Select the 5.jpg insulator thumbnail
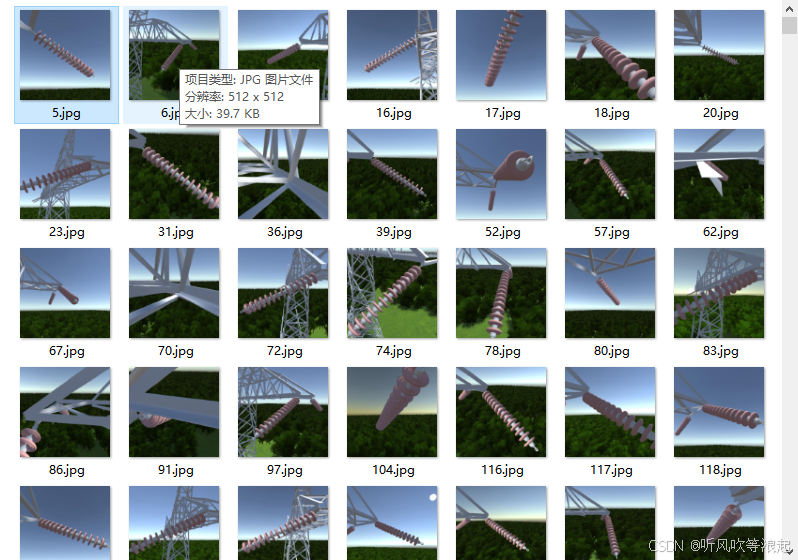 65,55
